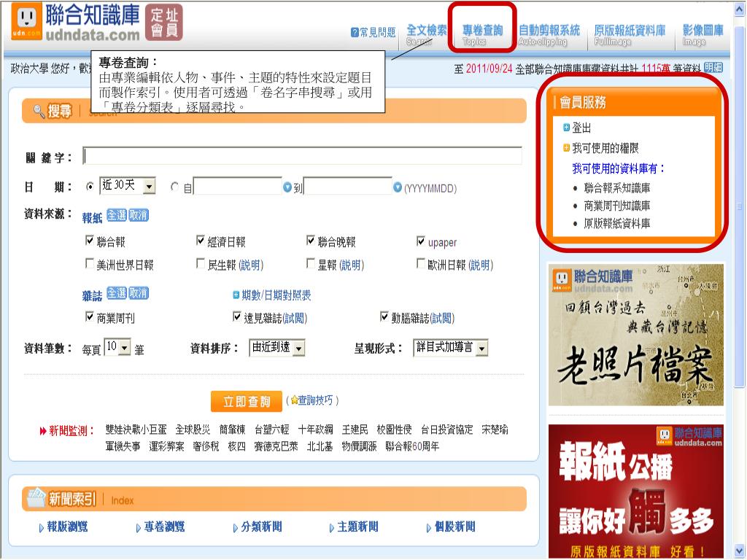Click into the 關鍵字 keyword input field
747x560 pixels.
click(x=303, y=156)
